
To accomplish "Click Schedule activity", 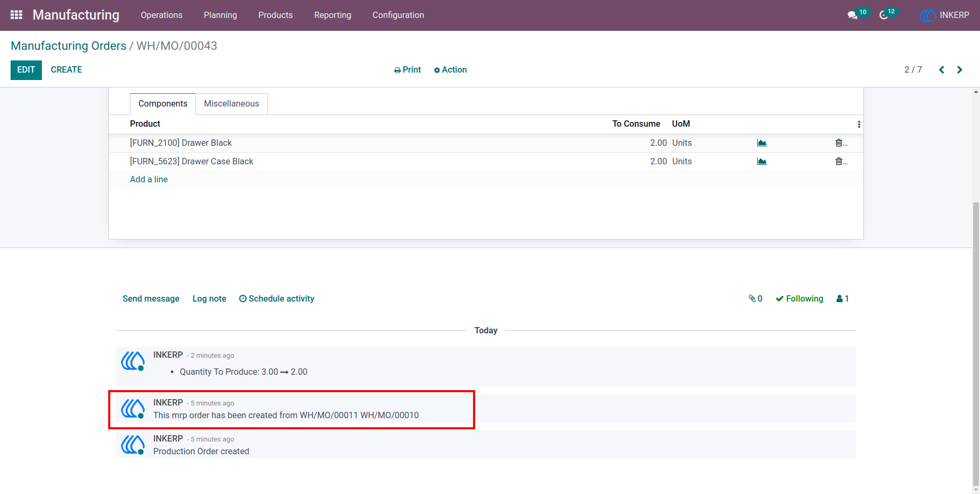I will click(276, 298).
